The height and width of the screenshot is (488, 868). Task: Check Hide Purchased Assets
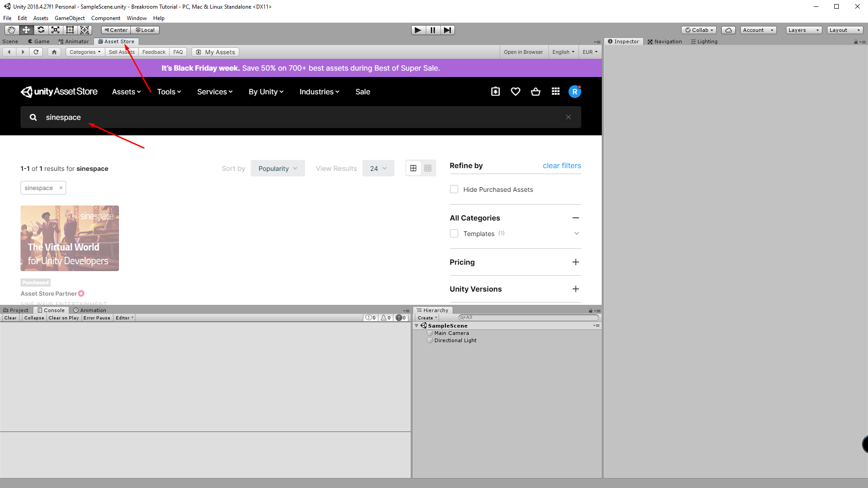pyautogui.click(x=454, y=189)
